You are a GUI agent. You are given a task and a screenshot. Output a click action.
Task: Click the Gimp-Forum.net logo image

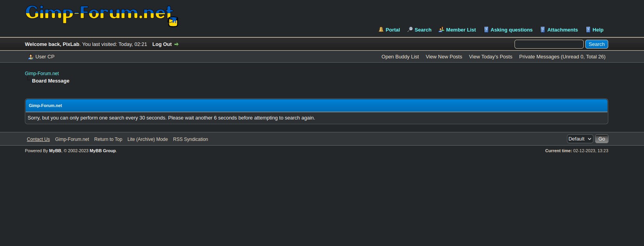click(x=101, y=16)
